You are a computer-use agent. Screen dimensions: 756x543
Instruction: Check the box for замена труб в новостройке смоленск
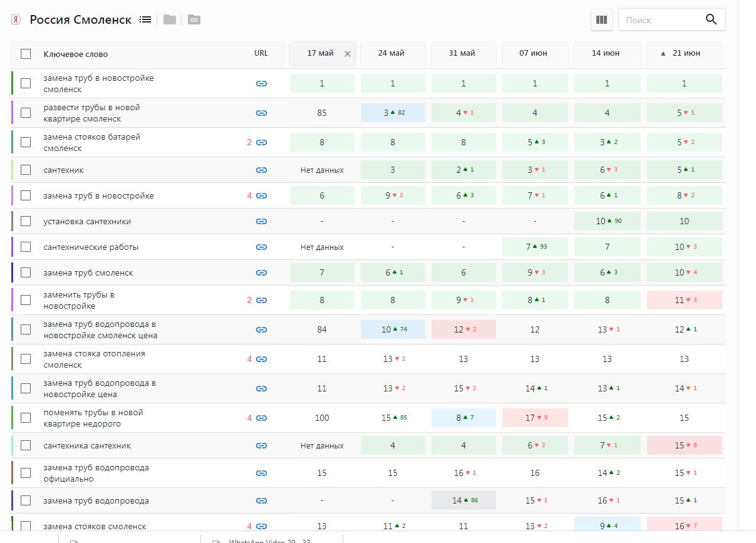point(26,83)
